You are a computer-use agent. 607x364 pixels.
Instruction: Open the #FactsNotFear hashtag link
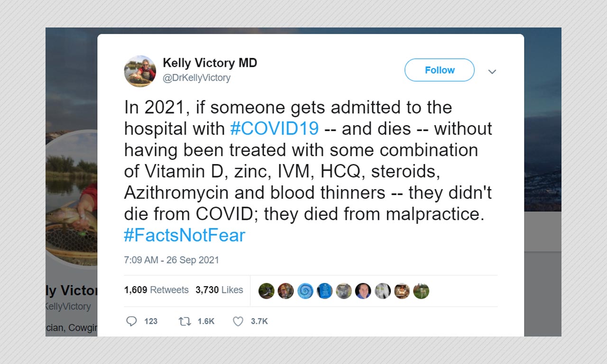pyautogui.click(x=185, y=235)
